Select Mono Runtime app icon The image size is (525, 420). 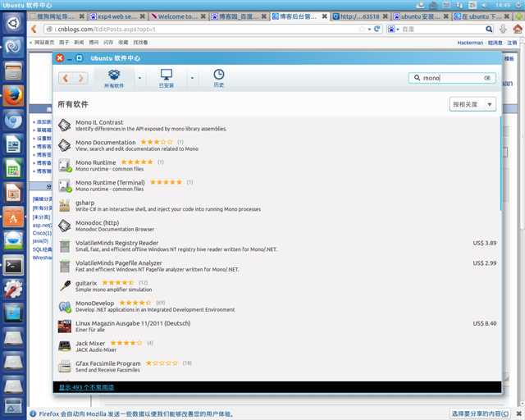tap(65, 166)
